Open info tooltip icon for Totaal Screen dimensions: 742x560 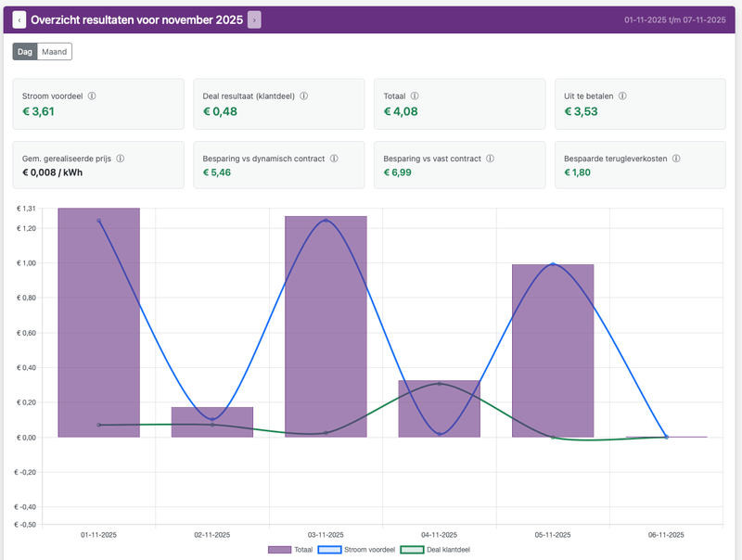pos(414,95)
